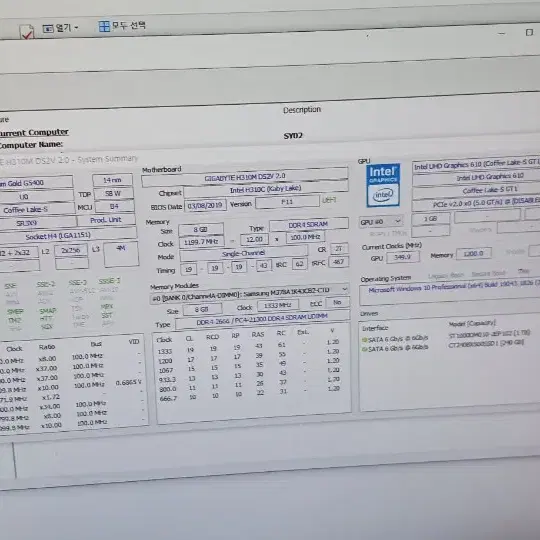Click the Intel UHD Graphics 610 (Coffee Lake-S GT1) field

pos(476,165)
